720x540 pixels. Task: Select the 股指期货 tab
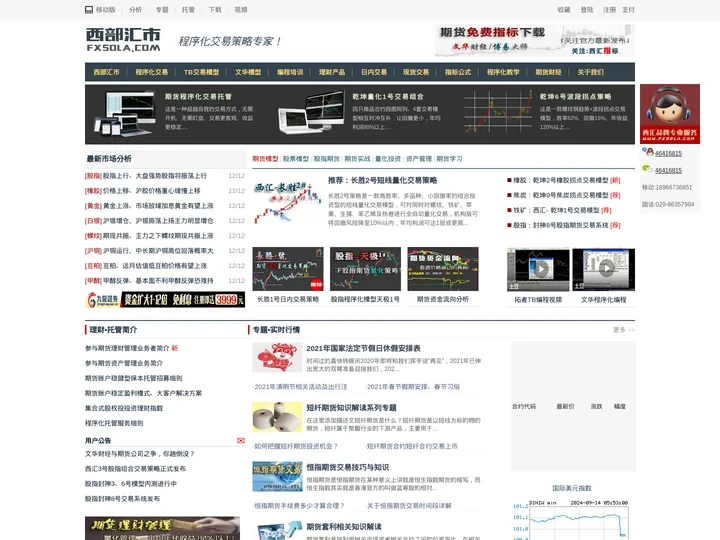[326, 159]
